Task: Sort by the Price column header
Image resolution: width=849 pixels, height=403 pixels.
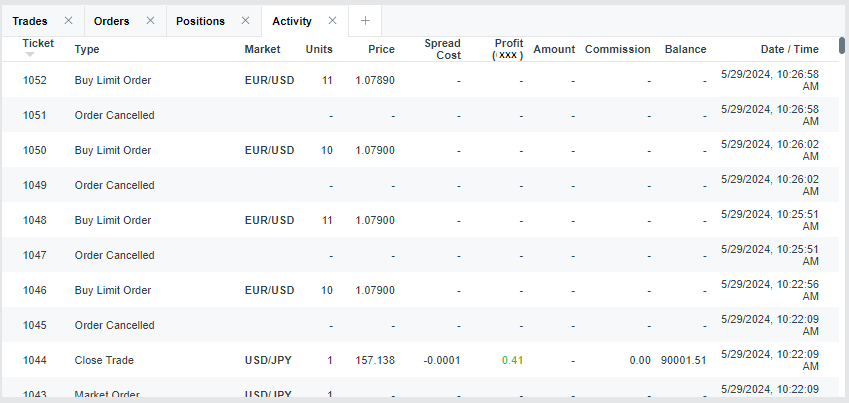Action: 381,49
